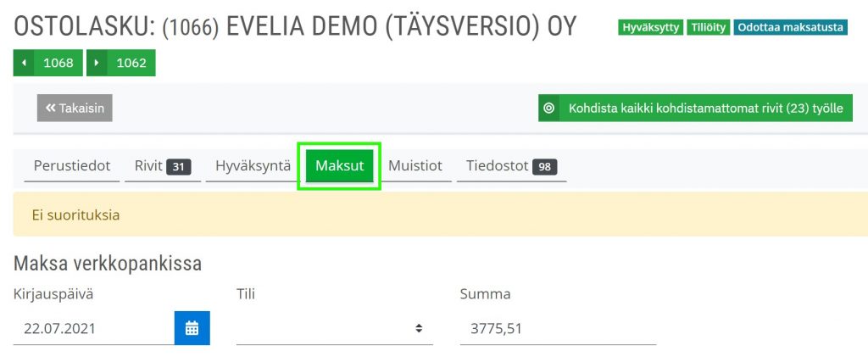Click the 31 badge on Rivit
868x362 pixels.
[x=179, y=167]
